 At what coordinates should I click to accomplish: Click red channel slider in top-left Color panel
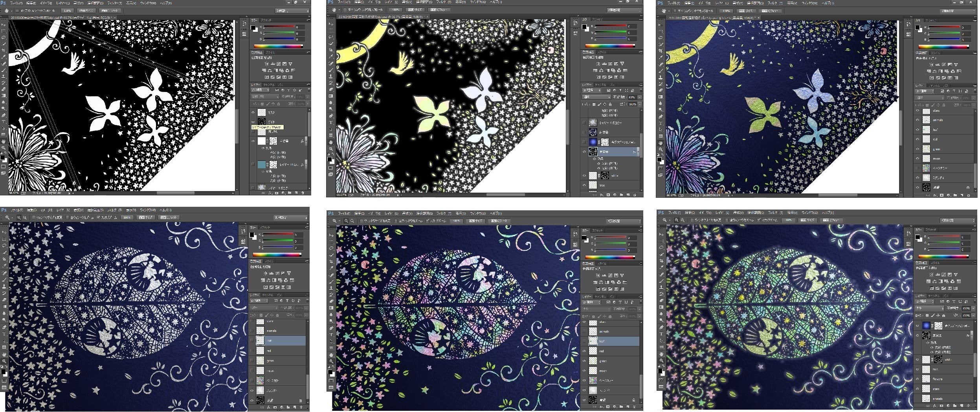pyautogui.click(x=278, y=27)
